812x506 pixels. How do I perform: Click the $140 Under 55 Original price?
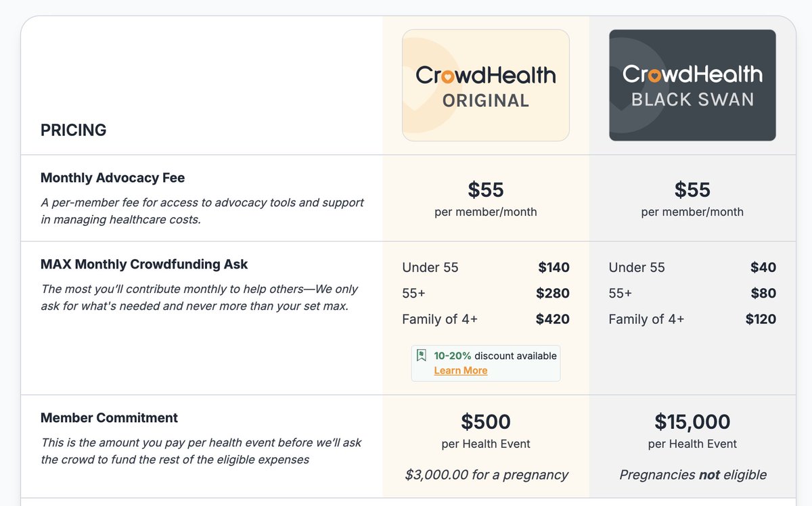(x=554, y=267)
